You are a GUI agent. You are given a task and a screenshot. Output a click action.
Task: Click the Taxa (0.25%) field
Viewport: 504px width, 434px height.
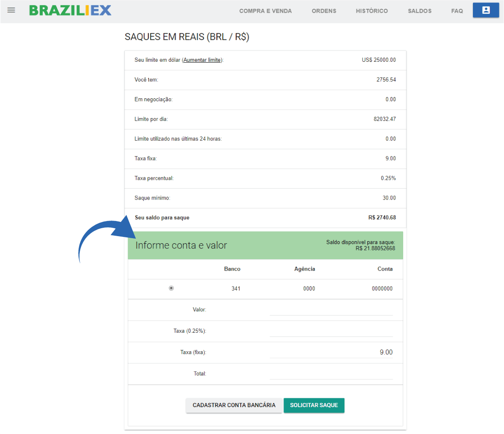point(331,331)
